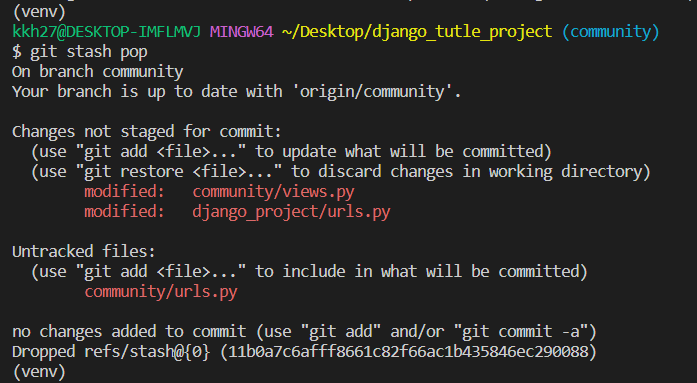The height and width of the screenshot is (383, 697).
Task: Click the ~/Desktop/django_tutle_project directory path
Action: pos(417,32)
